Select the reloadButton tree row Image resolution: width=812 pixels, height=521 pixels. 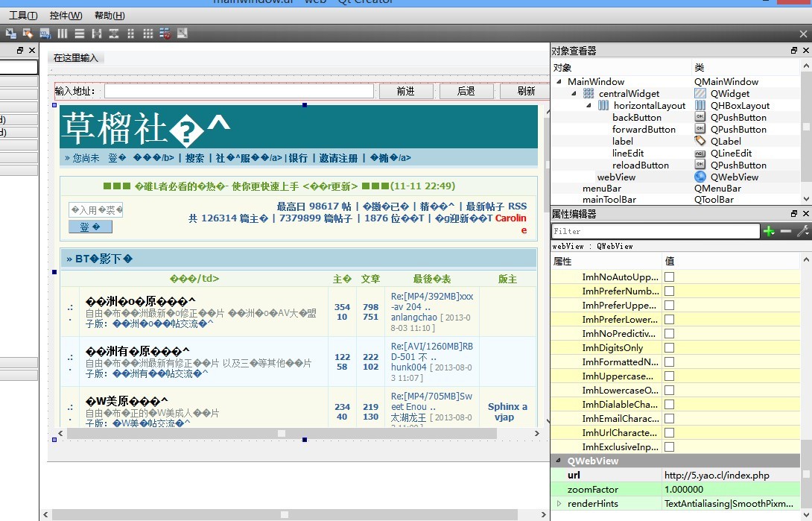point(676,165)
